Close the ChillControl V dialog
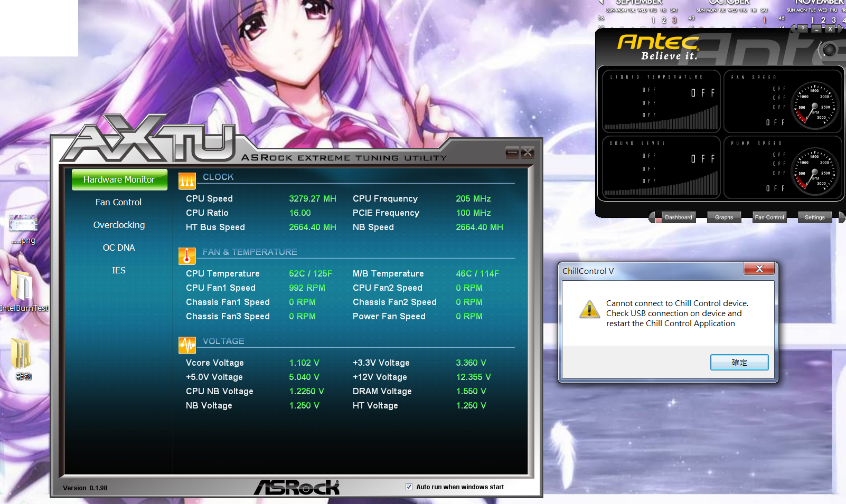This screenshot has height=504, width=846. [759, 269]
